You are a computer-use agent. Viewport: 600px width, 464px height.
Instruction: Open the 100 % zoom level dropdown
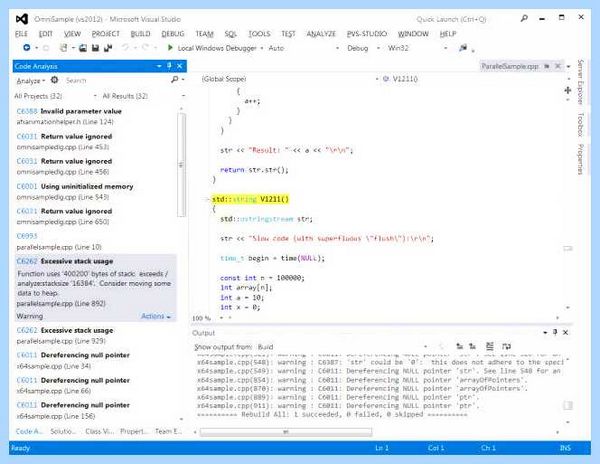pyautogui.click(x=207, y=318)
